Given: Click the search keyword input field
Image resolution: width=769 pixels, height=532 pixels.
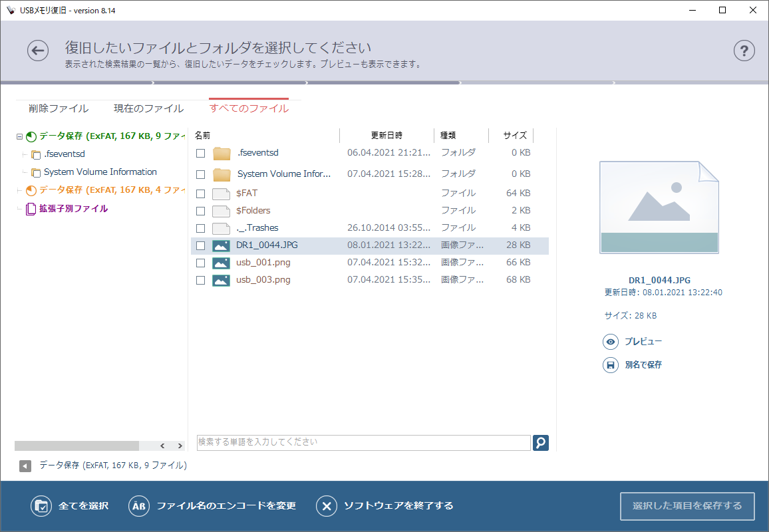Looking at the screenshot, I should tap(363, 442).
